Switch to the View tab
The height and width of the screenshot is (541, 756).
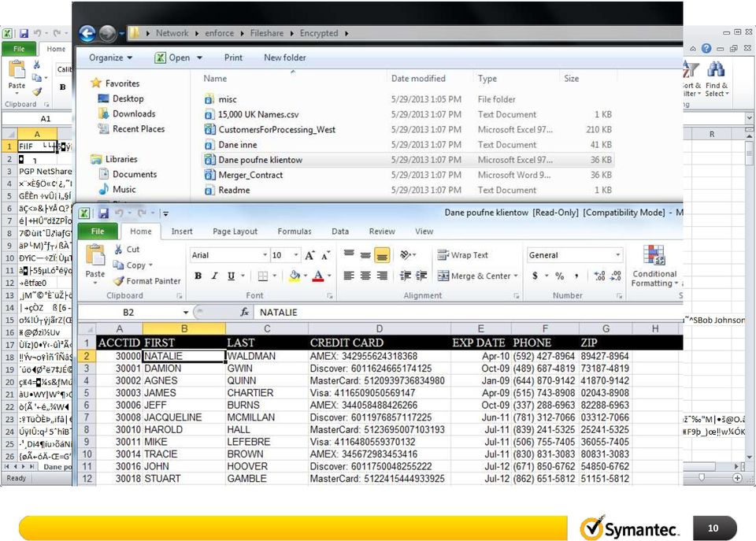pos(424,232)
